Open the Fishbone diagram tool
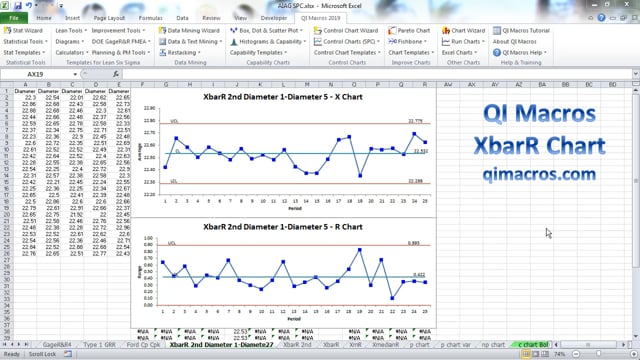The height and width of the screenshot is (360, 640). pos(407,42)
